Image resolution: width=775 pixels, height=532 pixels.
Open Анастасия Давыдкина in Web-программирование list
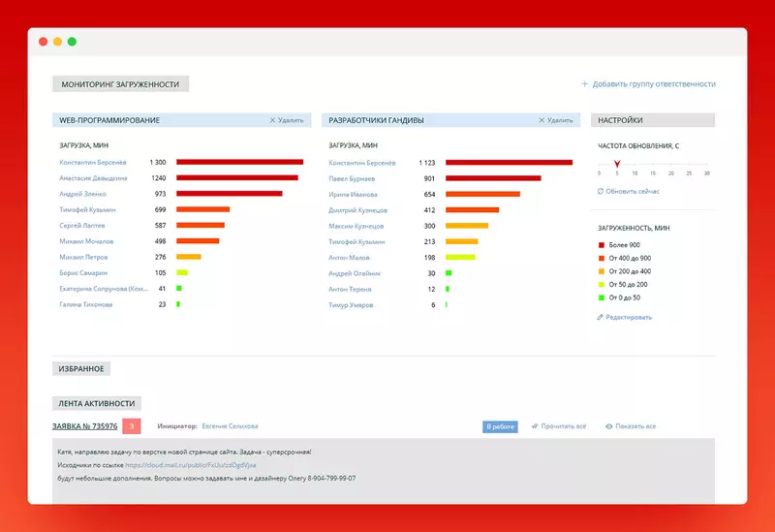[x=93, y=178]
